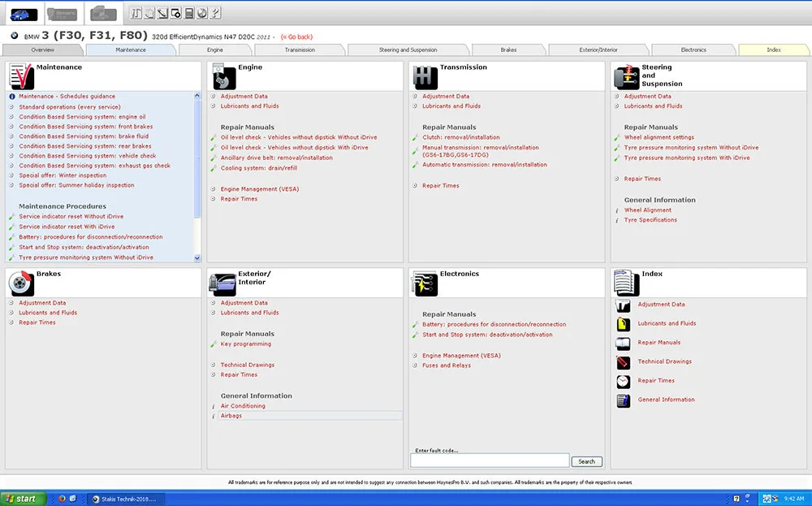The height and width of the screenshot is (506, 812).
Task: Click the Repair Manuals book icon in Index
Action: tap(624, 344)
